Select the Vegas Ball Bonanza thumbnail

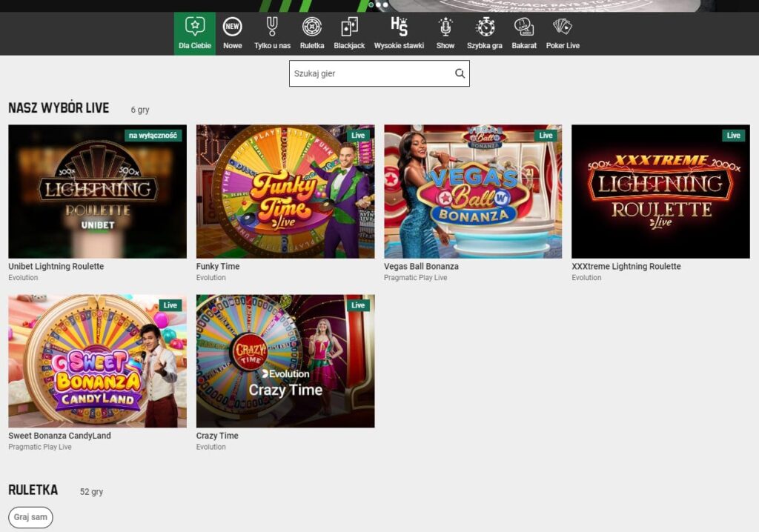pyautogui.click(x=473, y=191)
